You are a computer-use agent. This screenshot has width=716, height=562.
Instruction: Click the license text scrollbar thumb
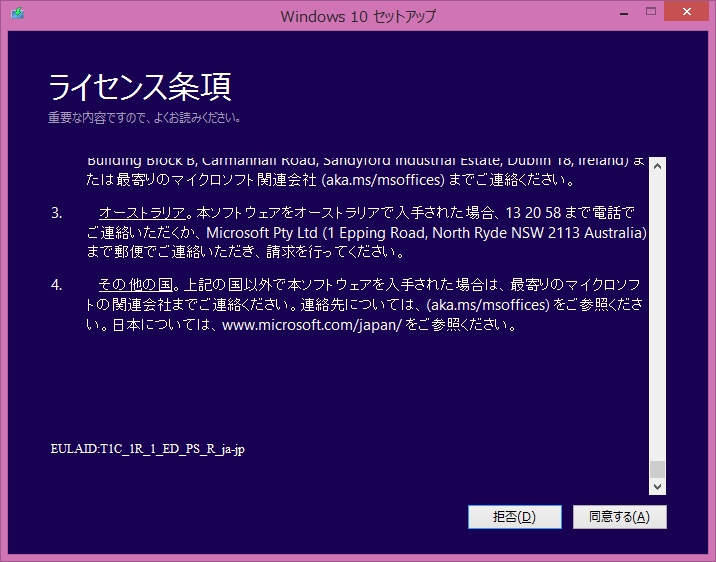(658, 469)
